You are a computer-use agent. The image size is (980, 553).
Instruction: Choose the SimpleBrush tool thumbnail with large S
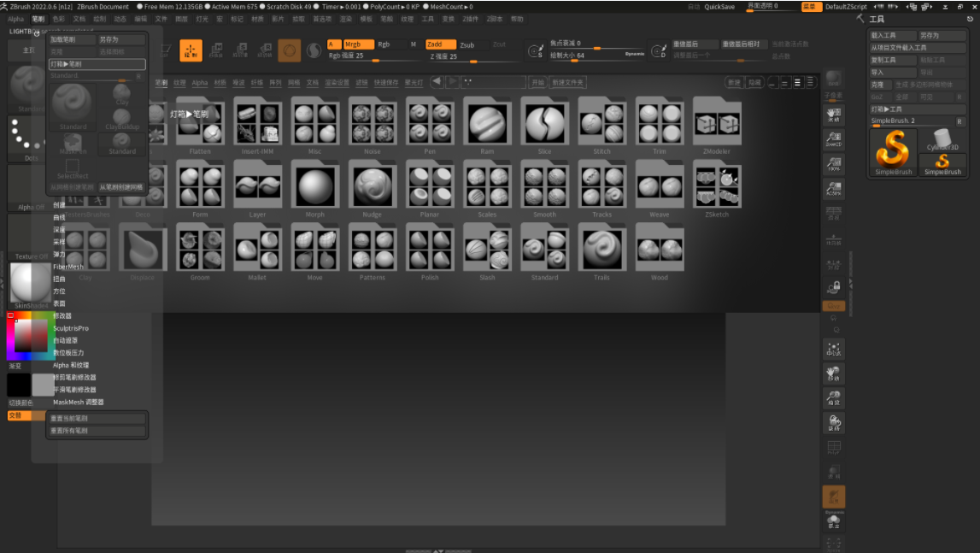pyautogui.click(x=893, y=152)
